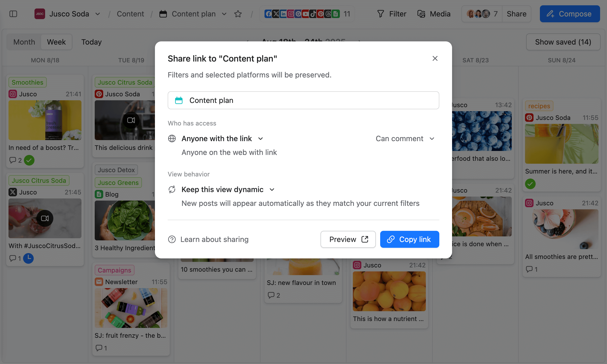607x364 pixels.
Task: Open the Filter options
Action: [x=391, y=14]
